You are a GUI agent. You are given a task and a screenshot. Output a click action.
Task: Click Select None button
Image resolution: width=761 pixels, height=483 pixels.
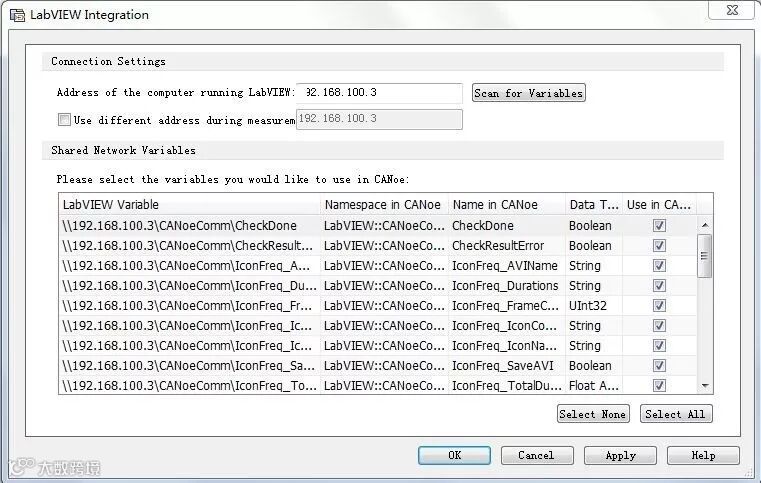[593, 414]
